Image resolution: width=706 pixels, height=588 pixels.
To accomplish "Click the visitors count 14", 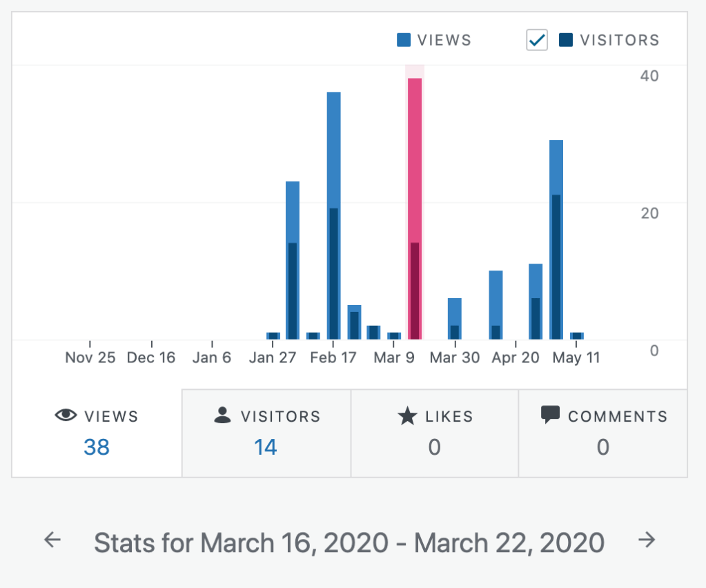I will point(266,447).
